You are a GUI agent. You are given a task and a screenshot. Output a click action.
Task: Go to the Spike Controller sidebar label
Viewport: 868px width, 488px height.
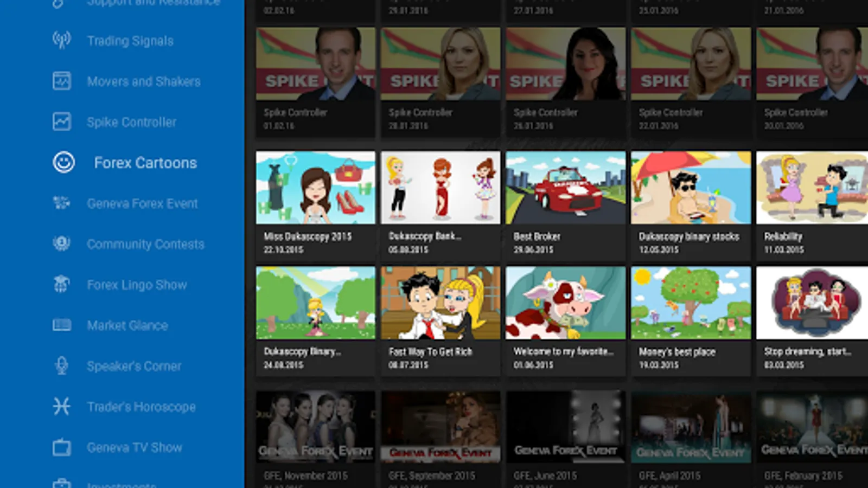(x=132, y=122)
